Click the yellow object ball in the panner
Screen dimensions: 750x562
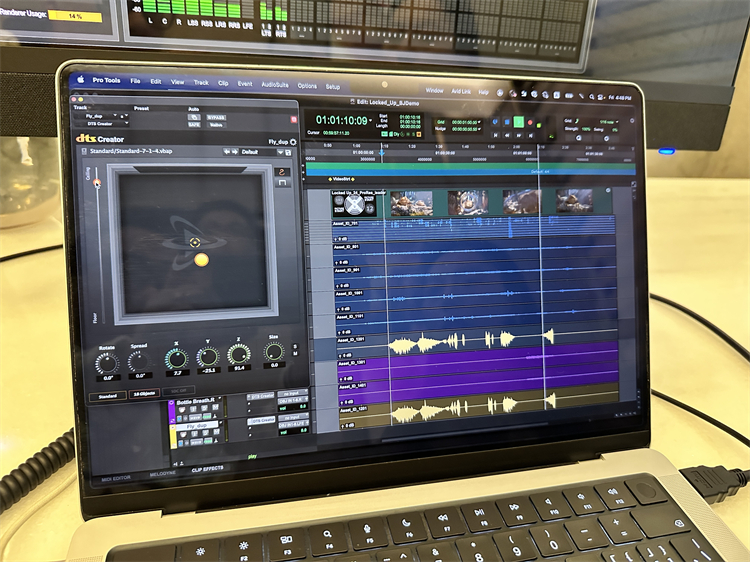[x=201, y=260]
